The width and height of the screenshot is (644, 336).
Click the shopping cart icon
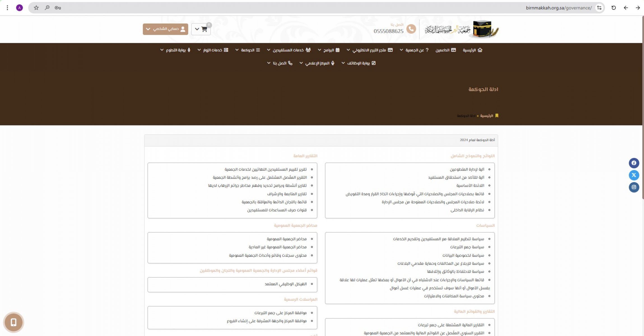pos(204,29)
